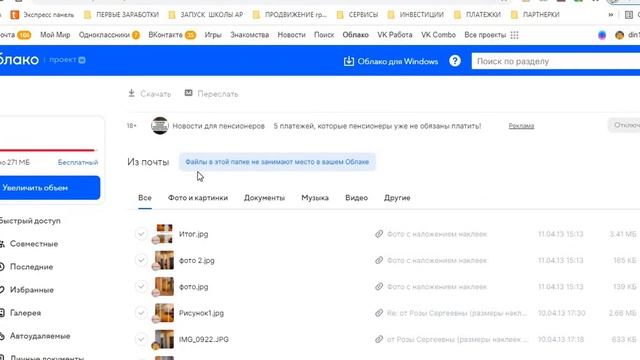Click the Реклама link
Viewport: 640px width, 360px height.
521,126
